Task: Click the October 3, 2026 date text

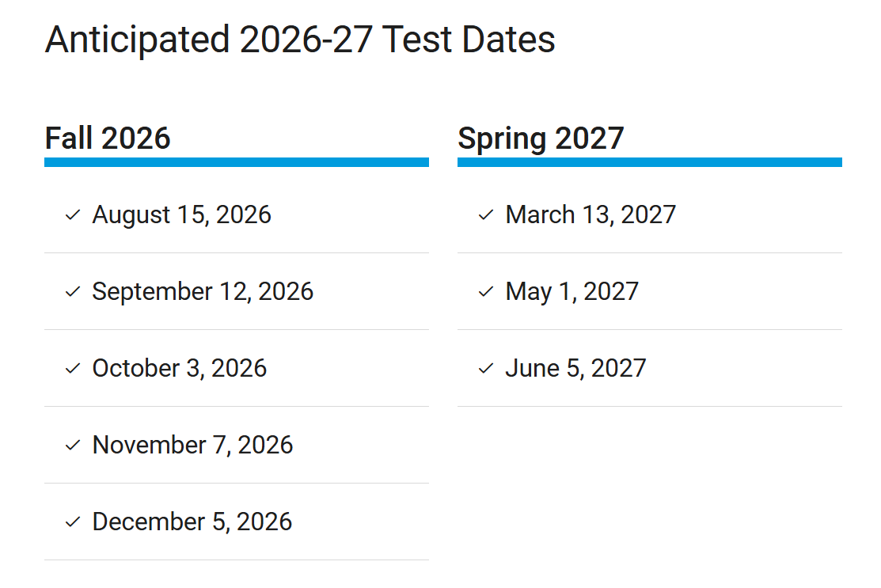Action: tap(179, 368)
